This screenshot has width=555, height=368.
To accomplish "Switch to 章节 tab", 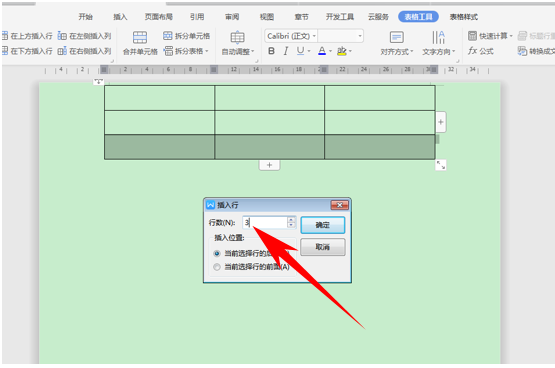I will 302,17.
